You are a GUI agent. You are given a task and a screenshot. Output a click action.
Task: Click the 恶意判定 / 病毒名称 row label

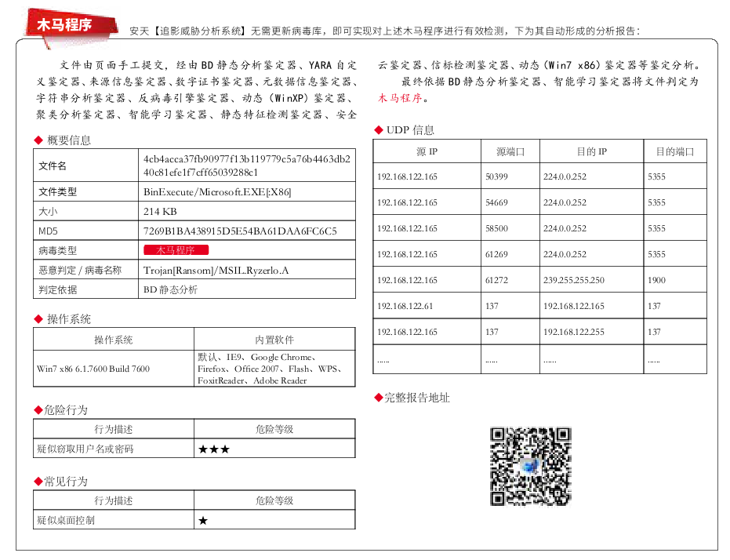[x=80, y=270]
